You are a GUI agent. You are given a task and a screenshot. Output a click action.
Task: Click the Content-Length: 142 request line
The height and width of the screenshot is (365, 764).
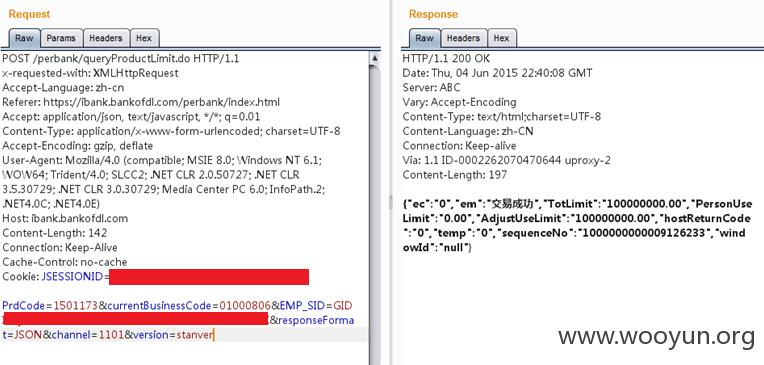pos(55,233)
